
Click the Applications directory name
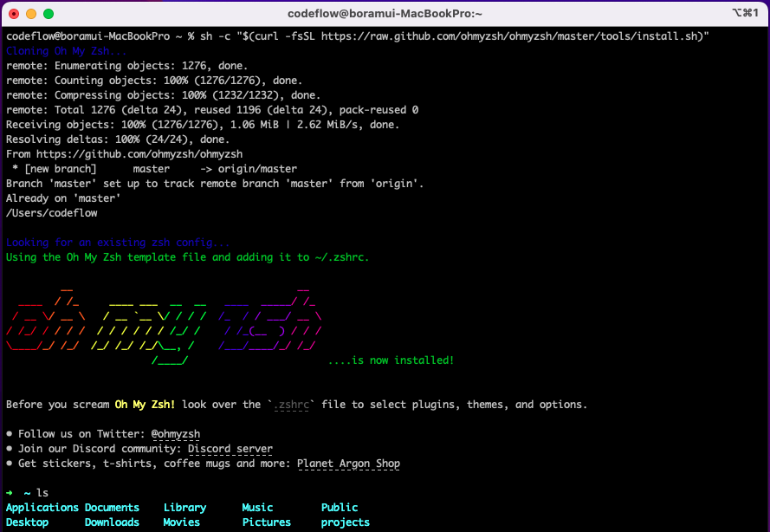42,508
